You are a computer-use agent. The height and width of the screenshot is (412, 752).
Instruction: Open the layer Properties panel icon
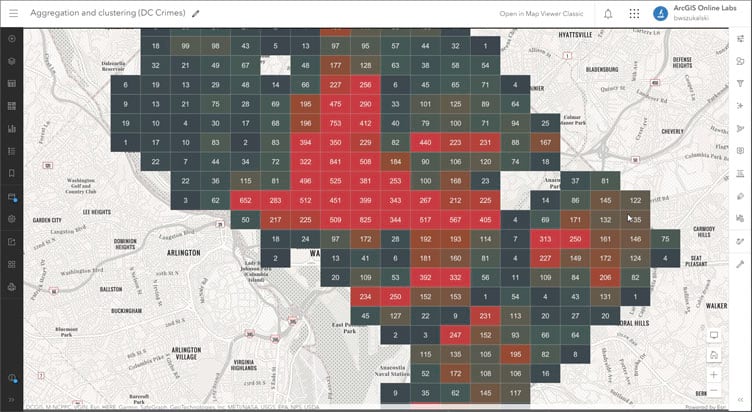(740, 39)
